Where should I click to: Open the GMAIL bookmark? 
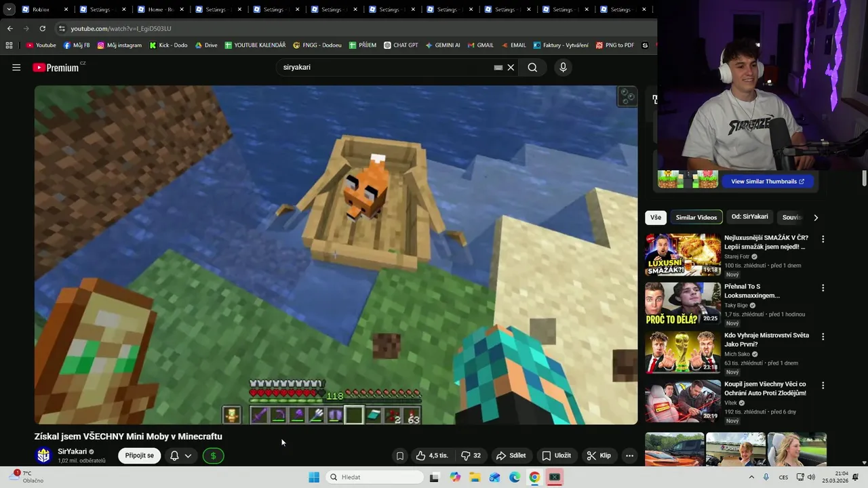(480, 45)
